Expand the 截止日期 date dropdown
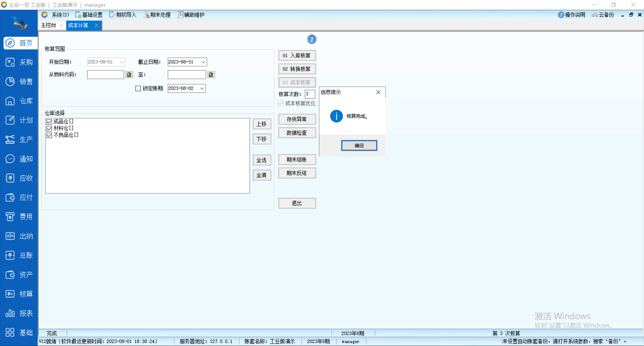 point(203,62)
